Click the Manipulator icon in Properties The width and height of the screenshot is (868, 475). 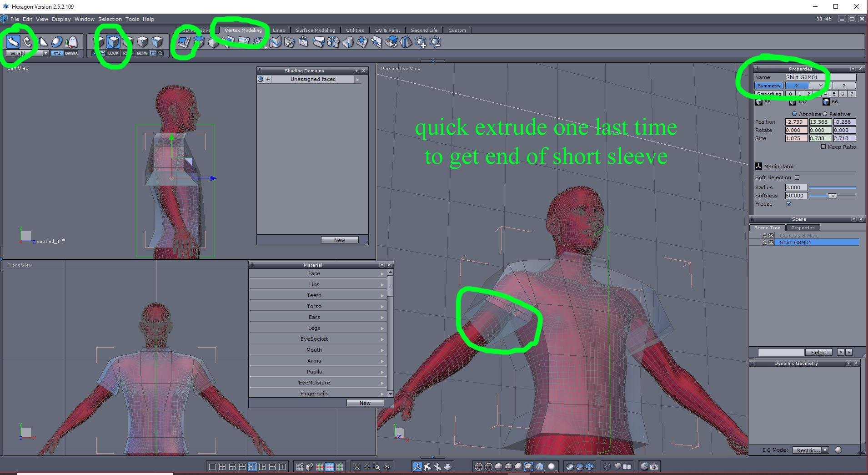point(758,167)
